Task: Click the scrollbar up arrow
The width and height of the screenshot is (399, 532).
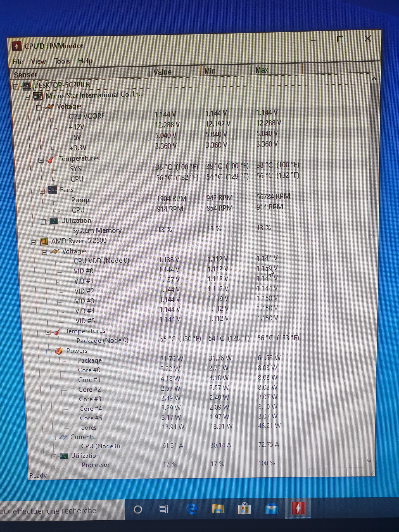Action: click(x=374, y=79)
